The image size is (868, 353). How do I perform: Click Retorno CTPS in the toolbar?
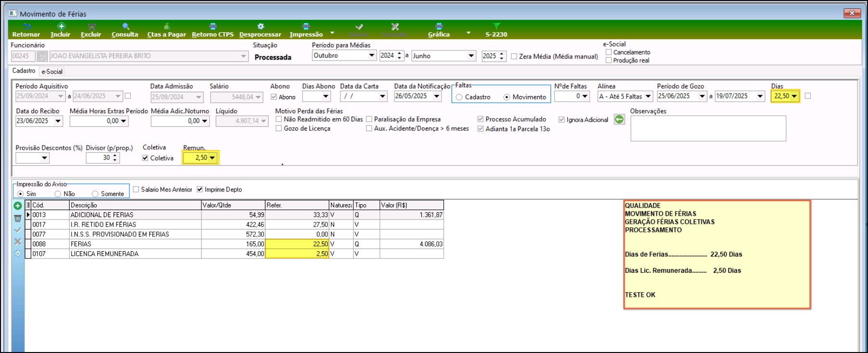[x=213, y=30]
